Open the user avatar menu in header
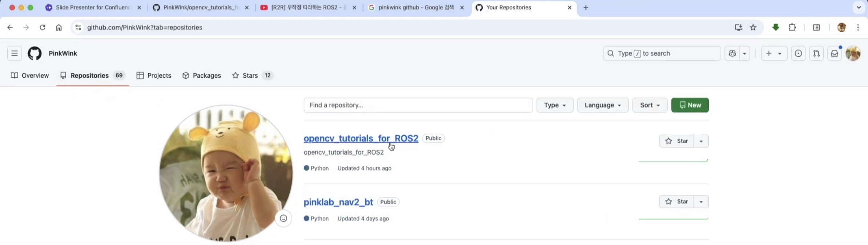Viewport: 868px width, 245px height. coord(853,53)
